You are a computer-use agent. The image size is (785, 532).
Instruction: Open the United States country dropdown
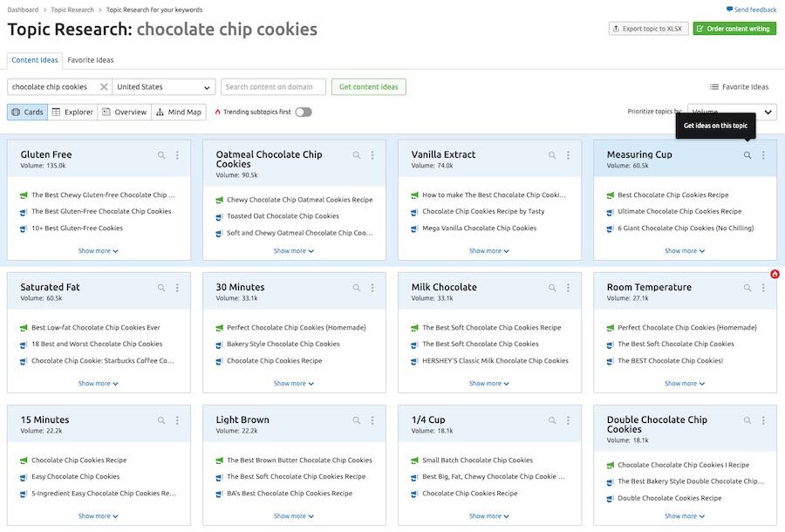coord(164,86)
